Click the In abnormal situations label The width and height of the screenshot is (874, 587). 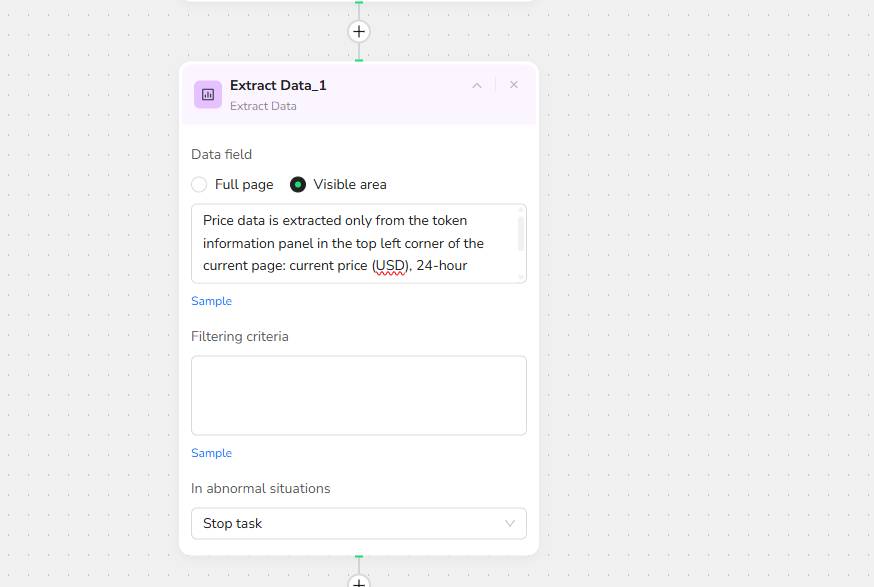(260, 488)
